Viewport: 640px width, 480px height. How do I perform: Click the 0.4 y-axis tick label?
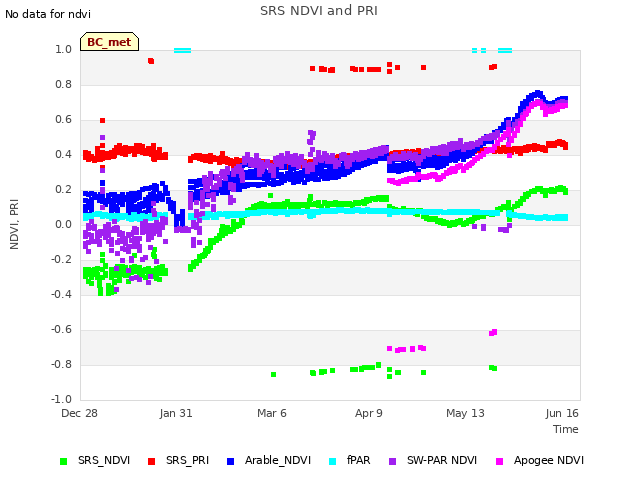(63, 155)
